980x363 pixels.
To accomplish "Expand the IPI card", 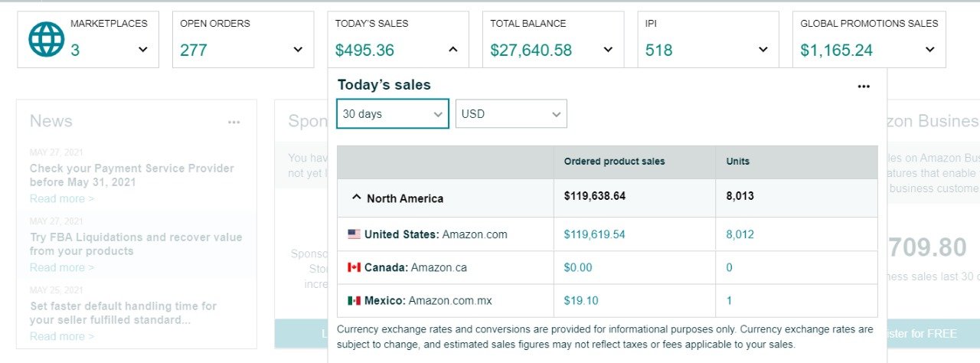I will [x=763, y=50].
